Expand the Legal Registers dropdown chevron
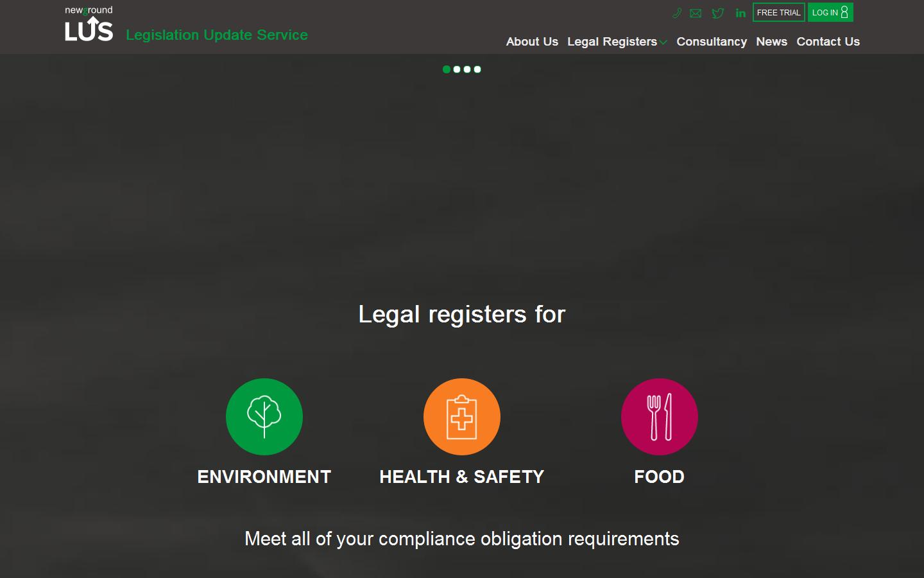 tap(663, 42)
